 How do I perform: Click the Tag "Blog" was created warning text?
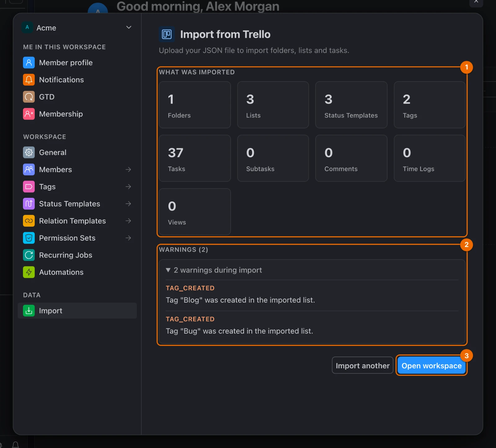[x=240, y=300]
